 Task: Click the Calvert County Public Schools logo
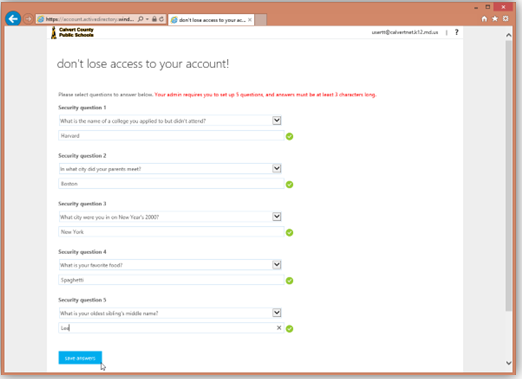(72, 33)
